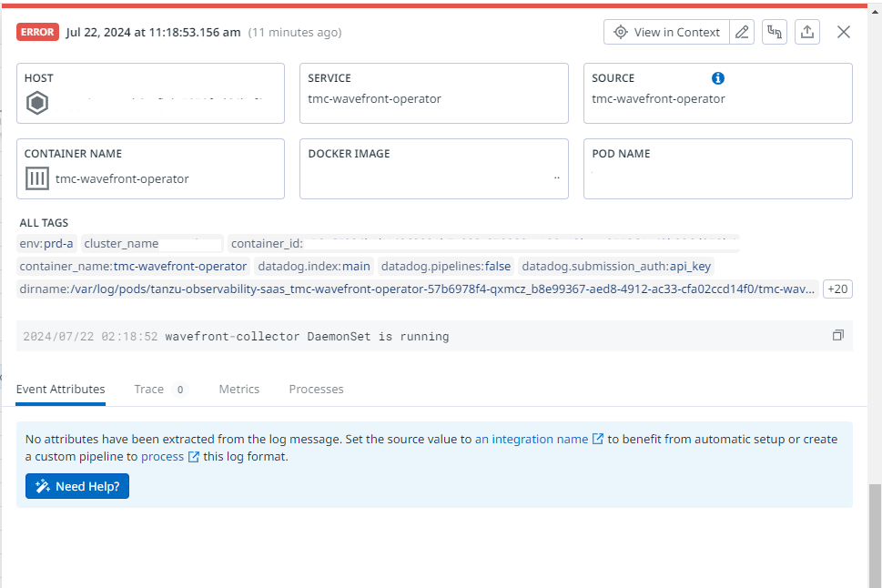Viewport: 882px width, 588px height.
Task: Select the Event Attributes tab
Action: [60, 389]
